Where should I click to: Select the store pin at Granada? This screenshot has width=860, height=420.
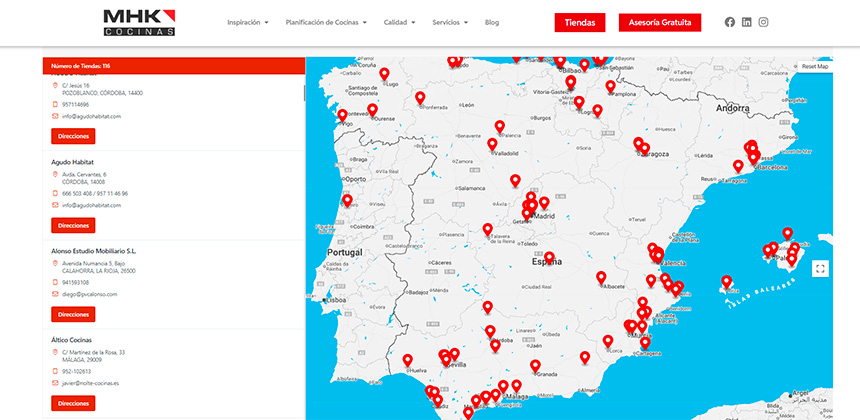[535, 366]
